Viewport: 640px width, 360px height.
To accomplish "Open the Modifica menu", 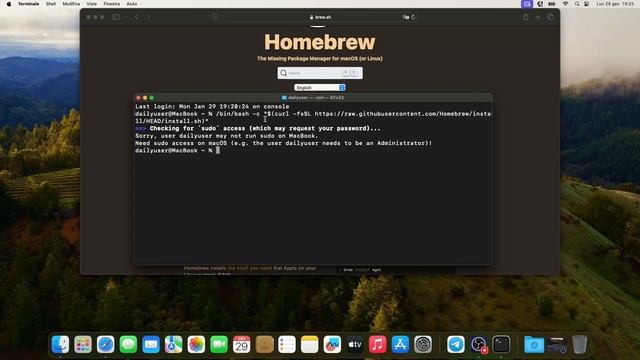I will pyautogui.click(x=71, y=4).
